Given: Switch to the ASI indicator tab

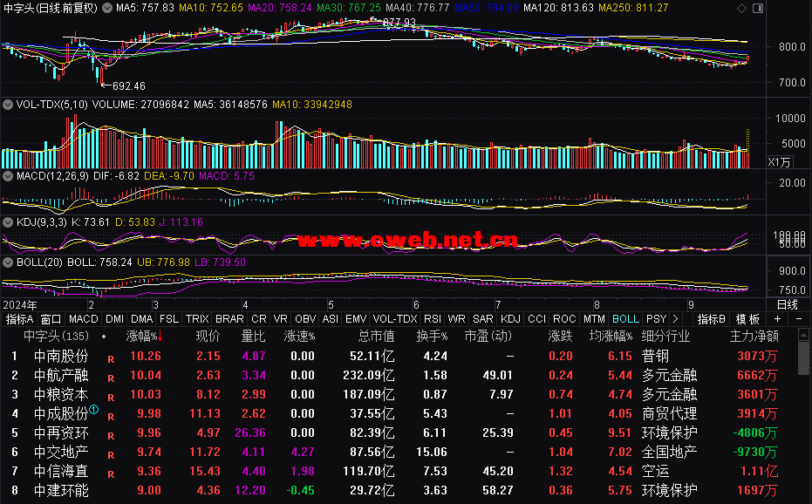Looking at the screenshot, I should [x=330, y=319].
